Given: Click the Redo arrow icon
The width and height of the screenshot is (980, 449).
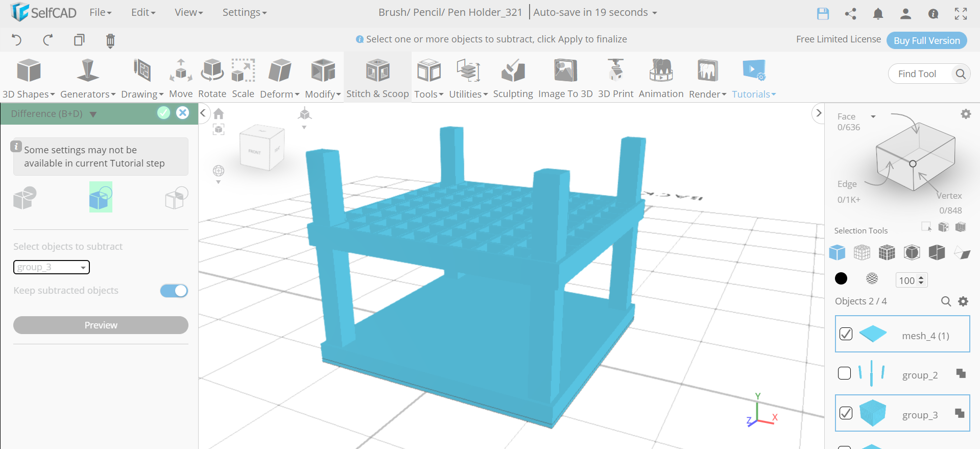Looking at the screenshot, I should (x=48, y=40).
